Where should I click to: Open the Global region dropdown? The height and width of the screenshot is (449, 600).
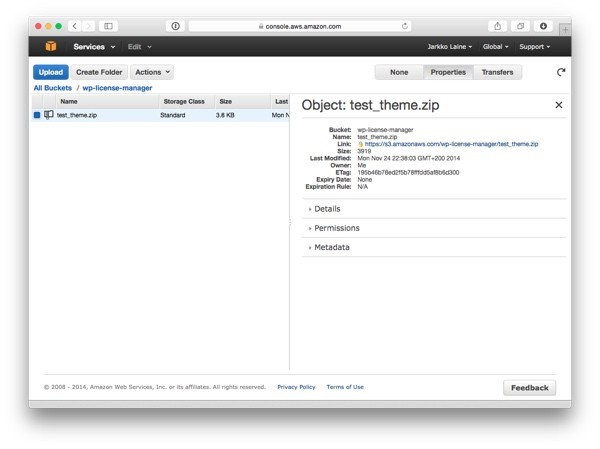pyautogui.click(x=496, y=47)
